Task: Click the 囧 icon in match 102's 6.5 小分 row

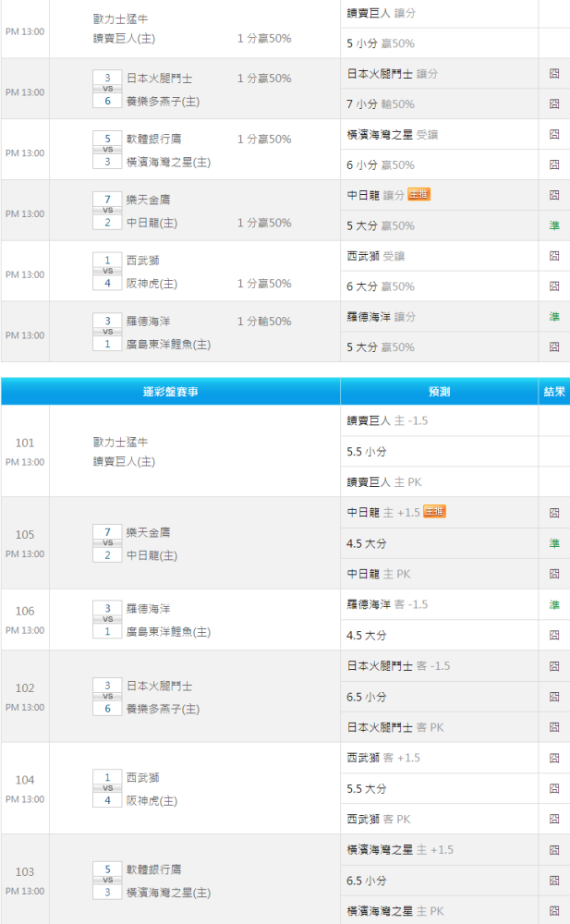Action: click(x=554, y=697)
